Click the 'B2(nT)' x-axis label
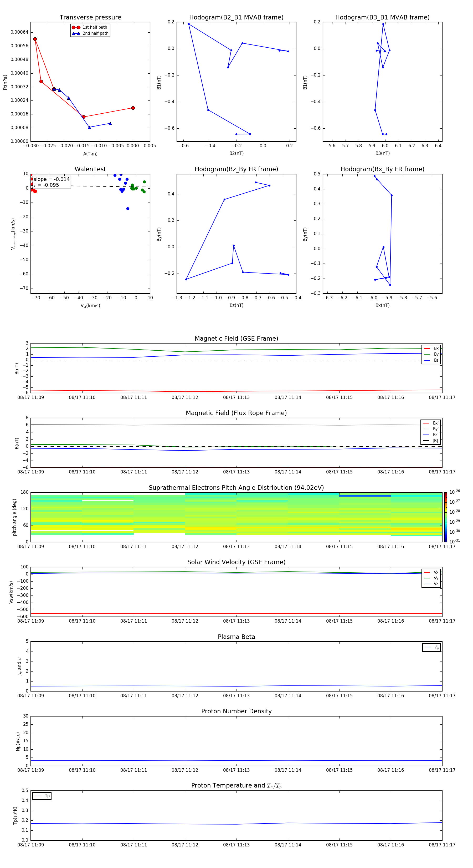Screen dimensions: 473x868 [x=236, y=153]
